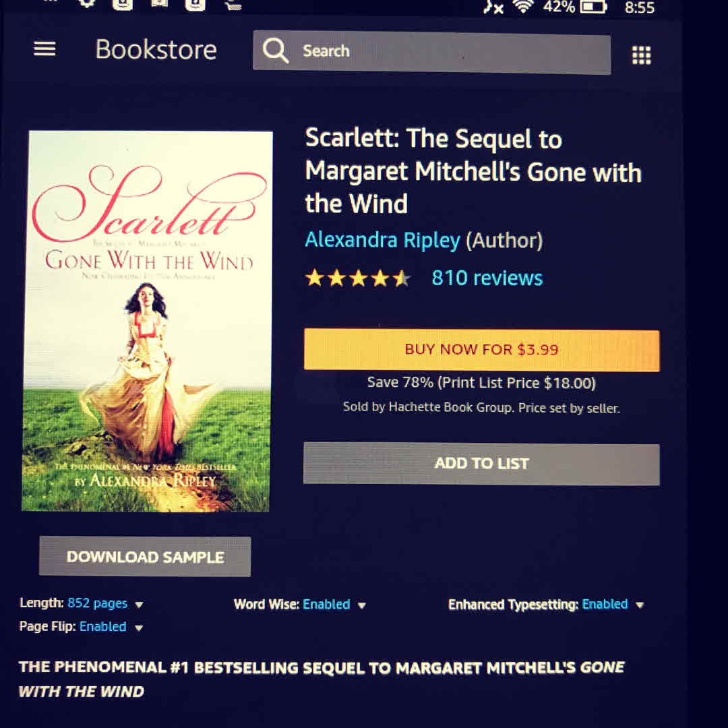Open the 810 reviews link

coord(487,278)
